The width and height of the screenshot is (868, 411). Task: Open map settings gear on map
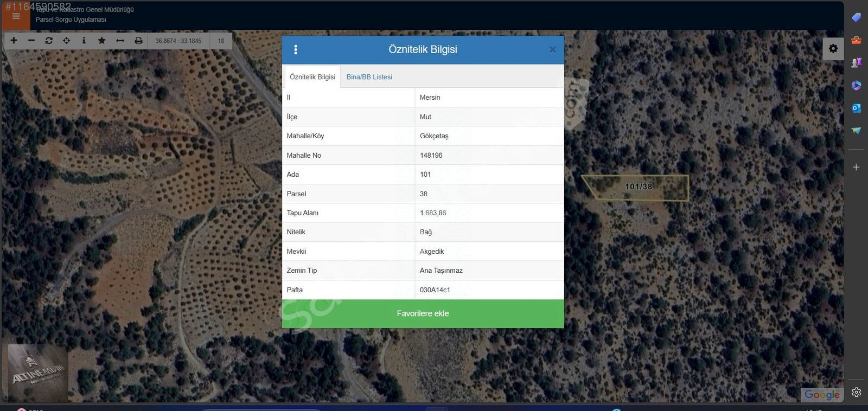pyautogui.click(x=833, y=49)
